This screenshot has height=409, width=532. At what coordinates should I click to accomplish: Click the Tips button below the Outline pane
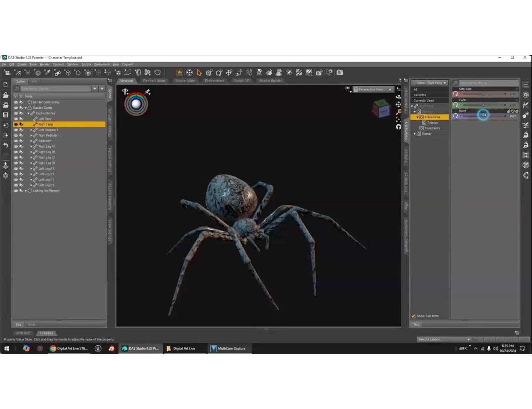click(x=18, y=325)
